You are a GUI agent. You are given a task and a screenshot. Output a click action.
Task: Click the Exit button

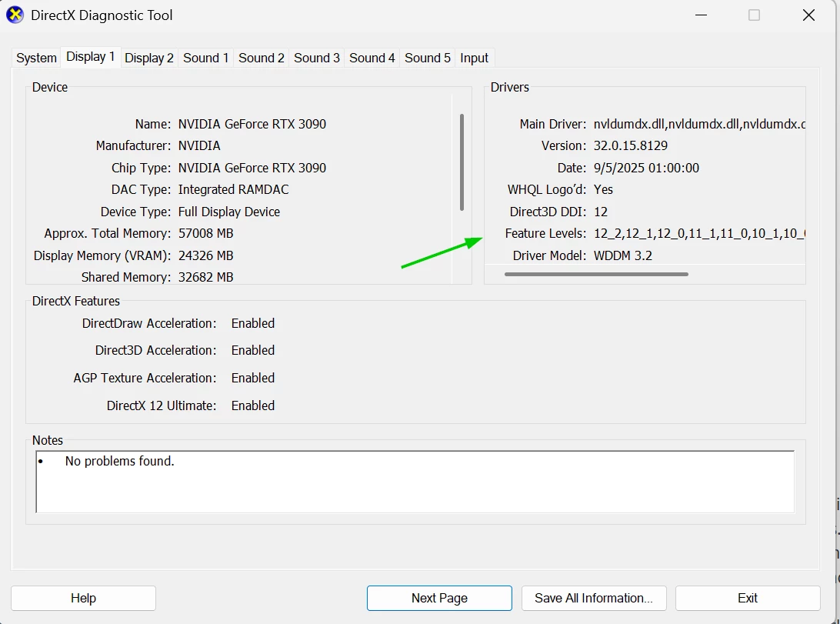tap(748, 598)
